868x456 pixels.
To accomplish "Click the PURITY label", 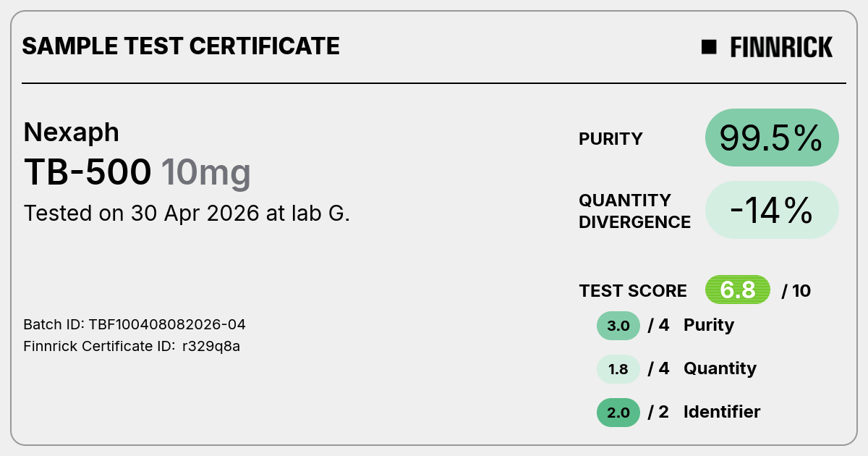I will tap(610, 139).
